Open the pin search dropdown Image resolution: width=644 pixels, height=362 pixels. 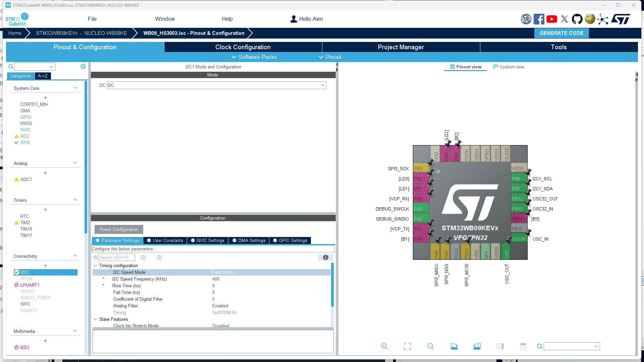pyautogui.click(x=596, y=346)
